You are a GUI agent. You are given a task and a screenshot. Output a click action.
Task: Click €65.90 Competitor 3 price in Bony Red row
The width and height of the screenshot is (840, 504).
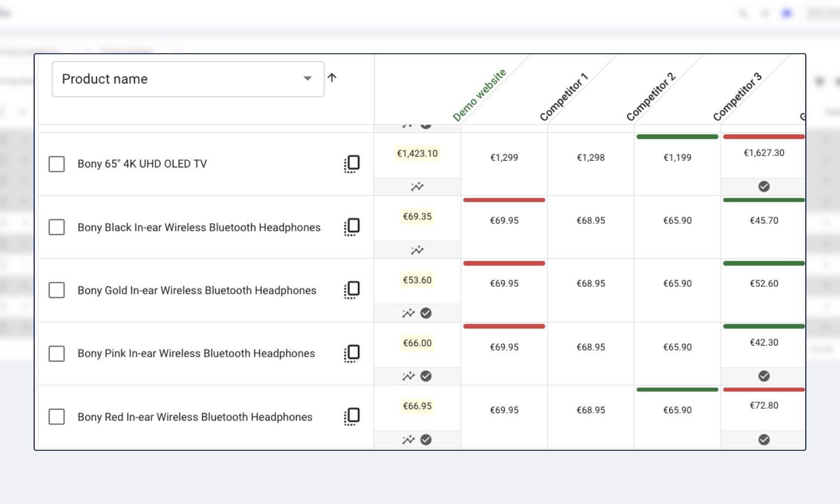pos(677,410)
